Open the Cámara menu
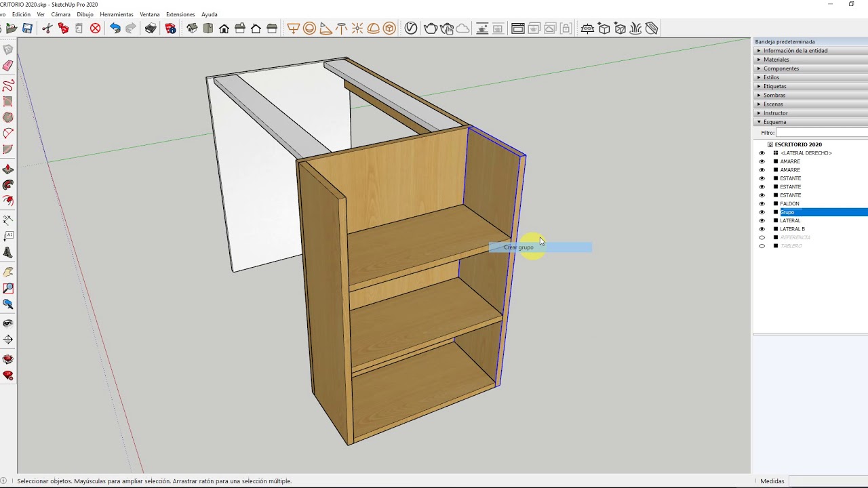This screenshot has height=488, width=868. [x=60, y=14]
